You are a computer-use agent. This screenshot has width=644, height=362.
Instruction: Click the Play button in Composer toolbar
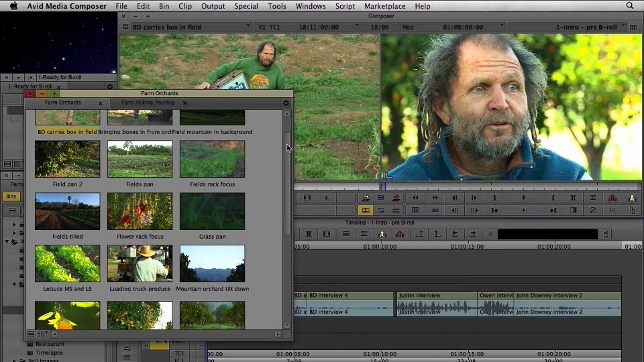pyautogui.click(x=524, y=198)
